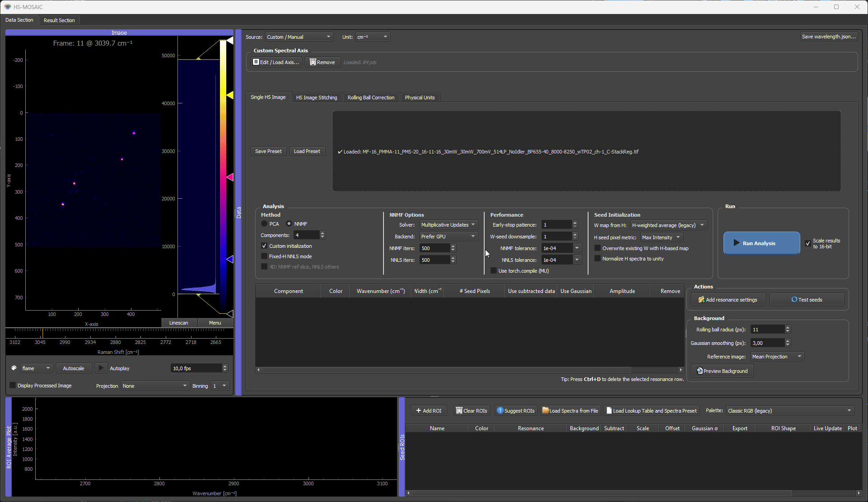
Task: Open the H seed pixel metric dropdown
Action: (661, 237)
